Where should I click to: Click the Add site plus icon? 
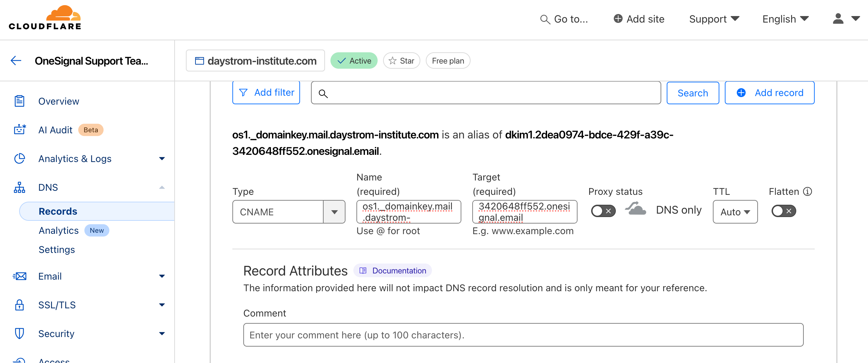click(618, 18)
